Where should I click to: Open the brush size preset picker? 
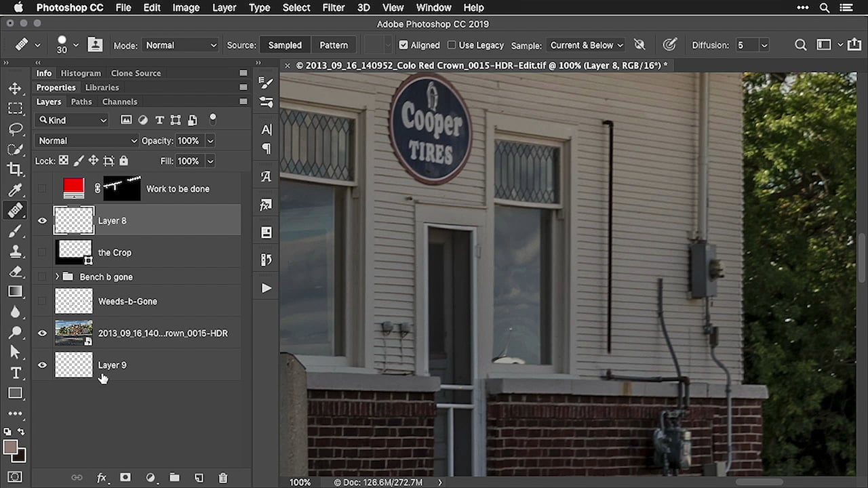[75, 45]
